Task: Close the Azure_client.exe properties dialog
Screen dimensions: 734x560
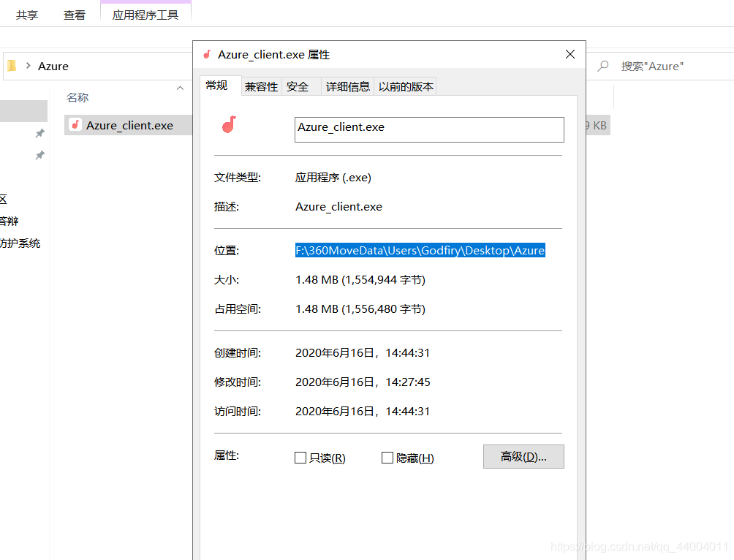Action: pos(570,54)
